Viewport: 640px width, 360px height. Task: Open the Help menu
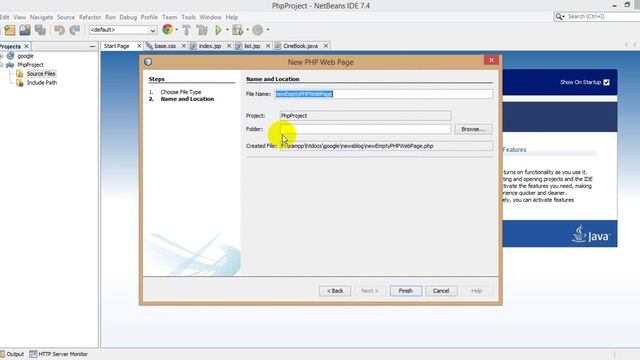click(x=231, y=17)
